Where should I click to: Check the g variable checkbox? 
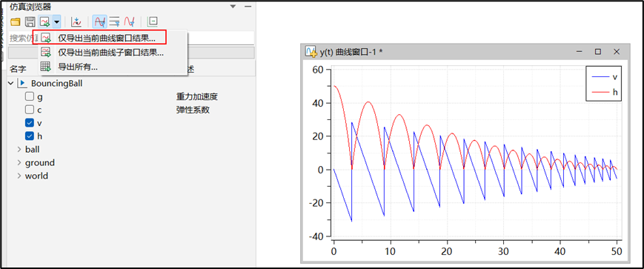point(29,97)
